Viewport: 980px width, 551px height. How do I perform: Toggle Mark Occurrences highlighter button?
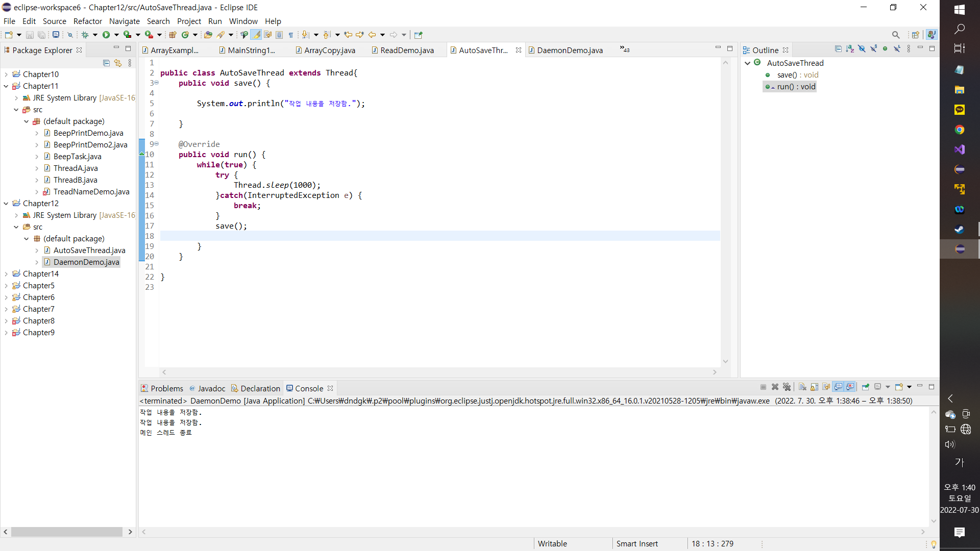[x=256, y=35]
